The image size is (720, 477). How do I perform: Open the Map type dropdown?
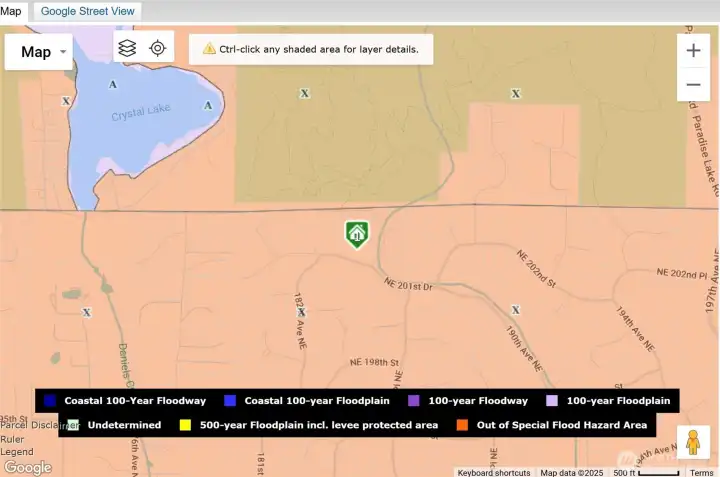coord(39,52)
